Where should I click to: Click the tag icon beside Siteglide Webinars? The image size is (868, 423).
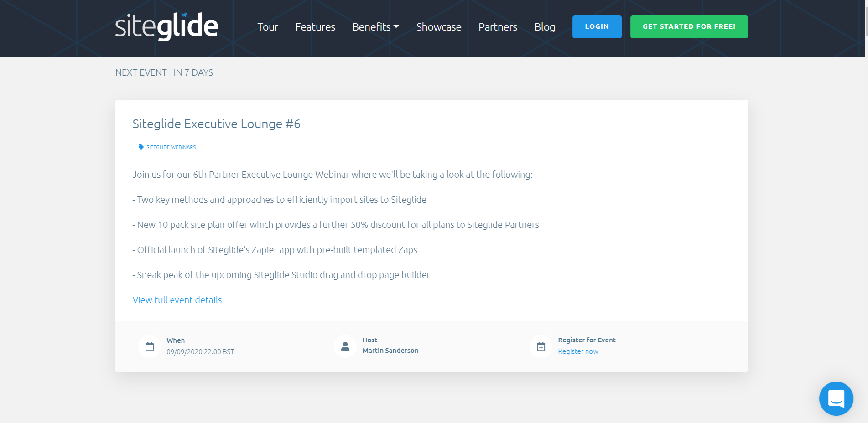(x=141, y=147)
